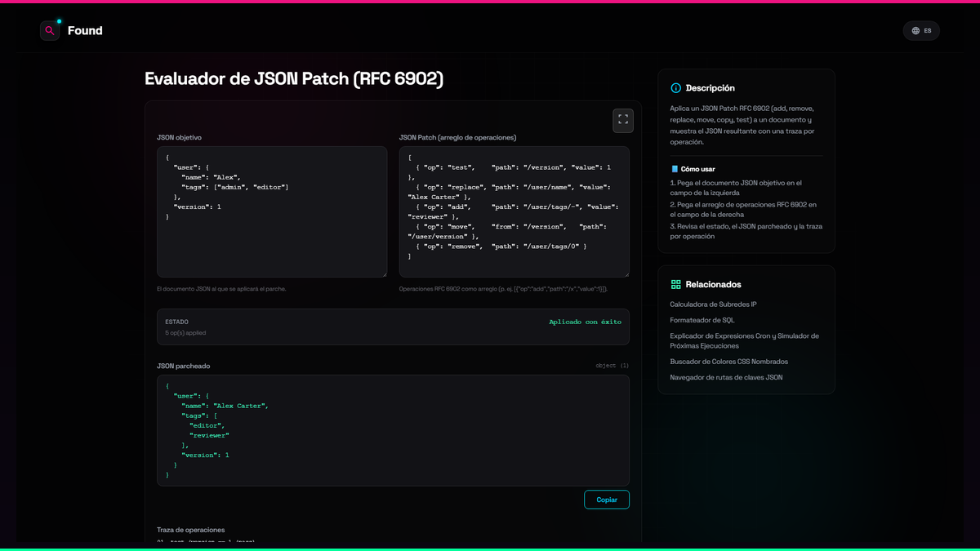Open Explicador de Expresiones Cron link
Screen dimensions: 980x551
click(x=745, y=340)
